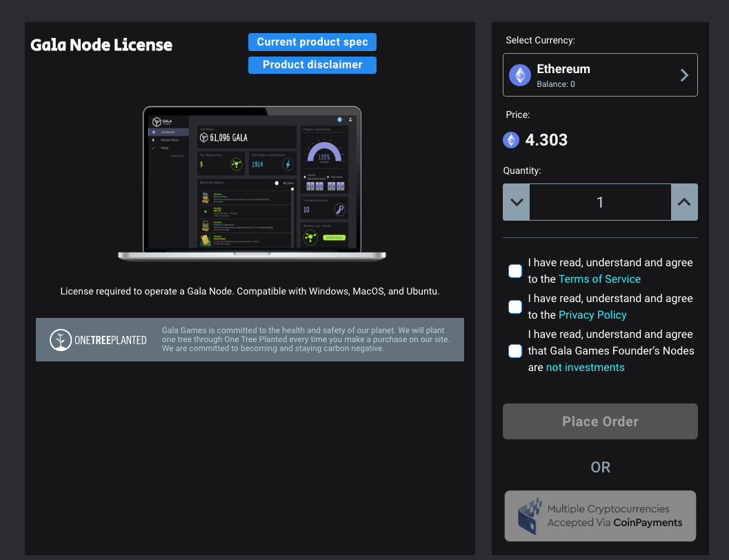
Task: Click the quantity input field showing 1
Action: tap(600, 202)
